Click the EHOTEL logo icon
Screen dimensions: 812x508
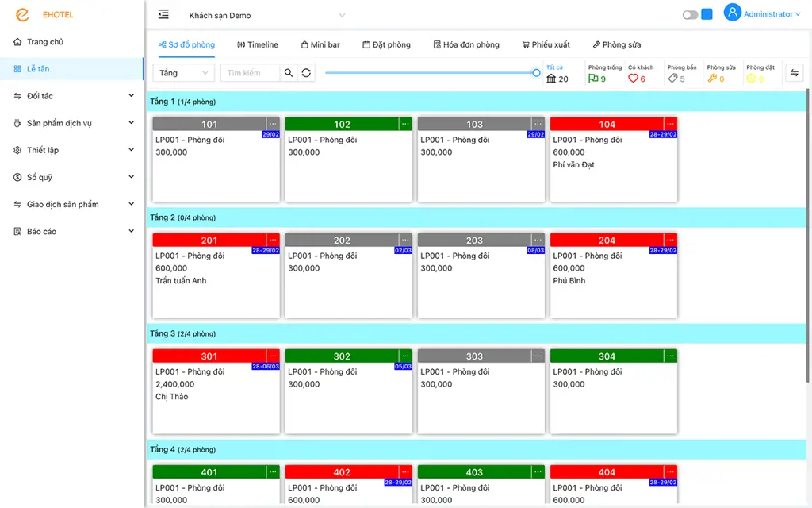coord(22,14)
